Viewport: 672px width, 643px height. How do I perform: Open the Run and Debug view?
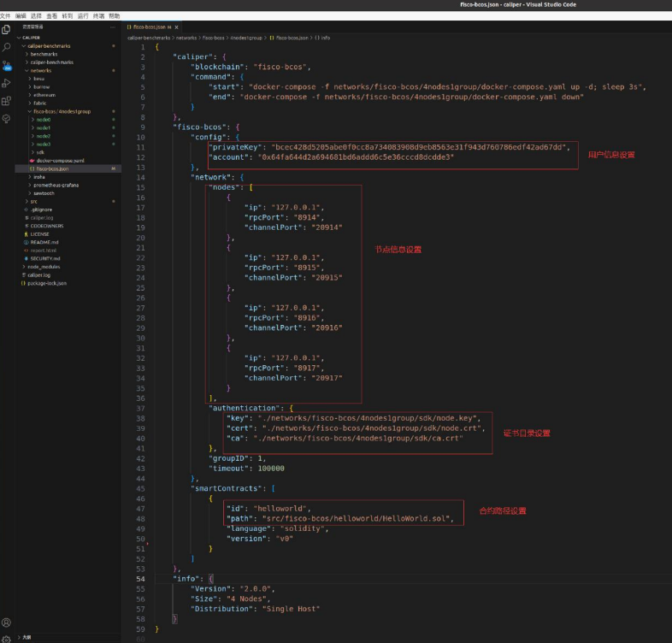click(x=7, y=83)
